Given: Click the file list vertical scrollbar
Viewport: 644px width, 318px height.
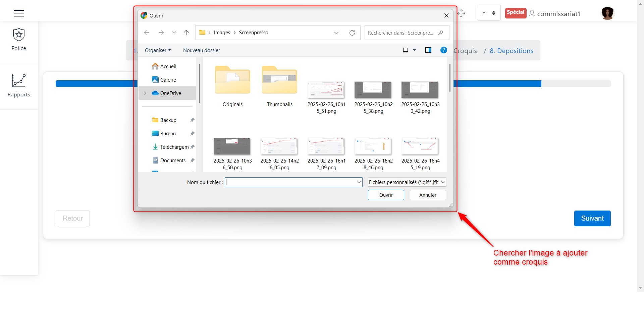Looking at the screenshot, I should (450, 78).
